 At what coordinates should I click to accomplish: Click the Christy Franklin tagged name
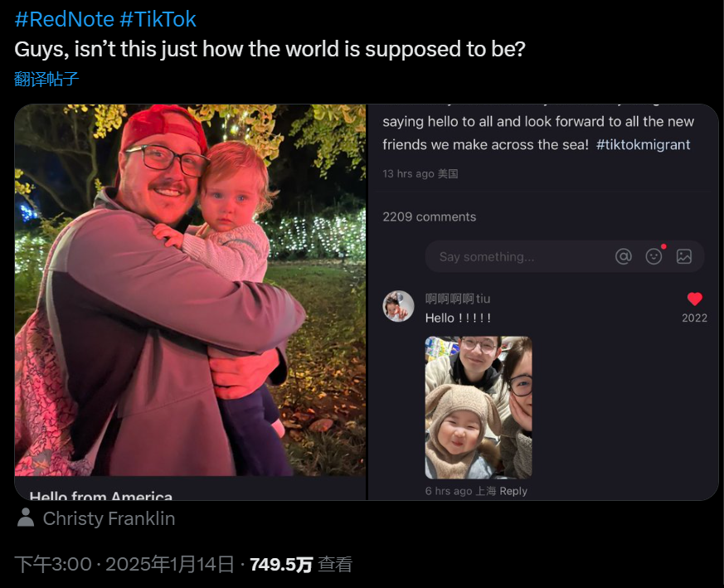pos(109,518)
